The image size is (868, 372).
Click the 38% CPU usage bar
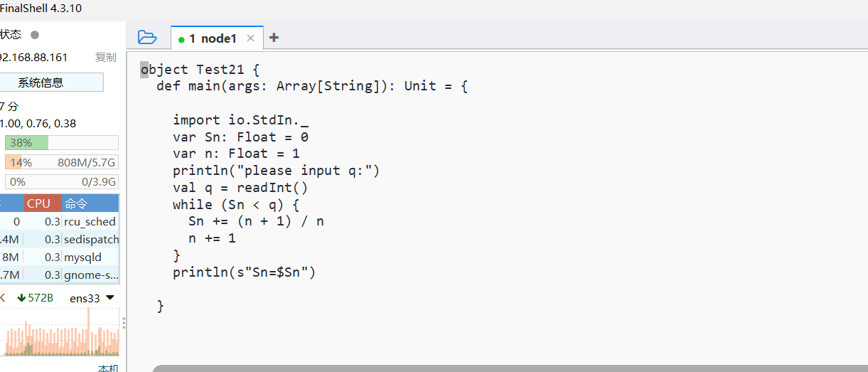[62, 142]
